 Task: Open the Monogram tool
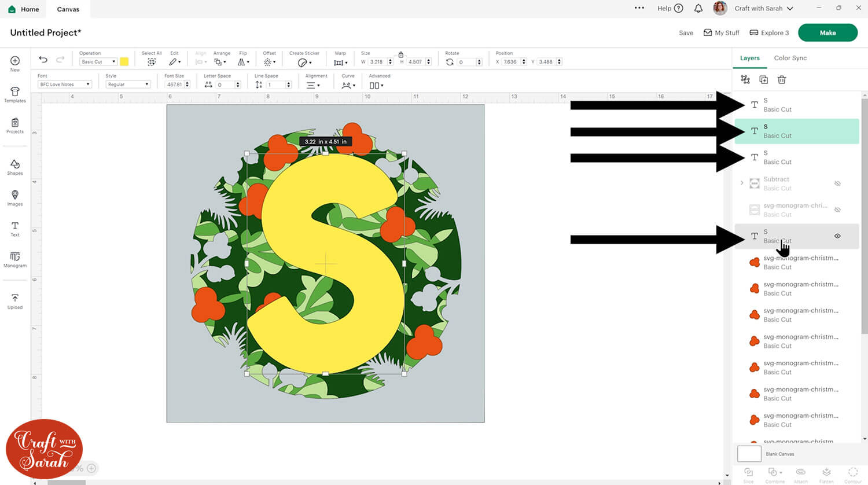pos(15,259)
